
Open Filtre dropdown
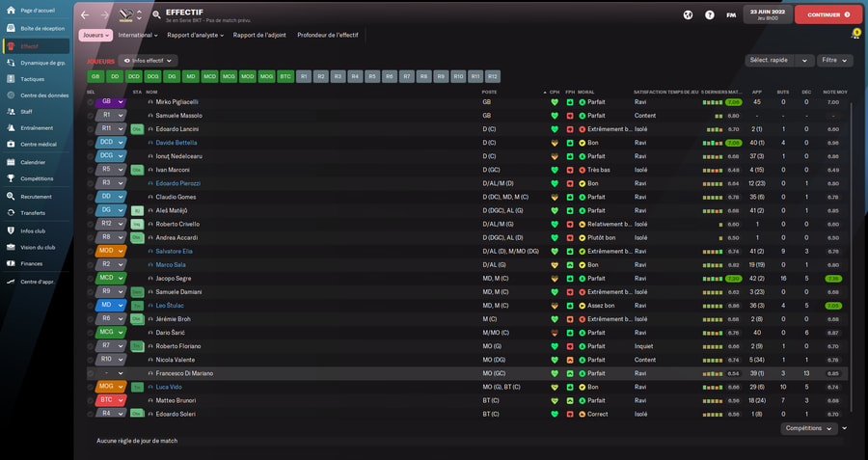835,61
